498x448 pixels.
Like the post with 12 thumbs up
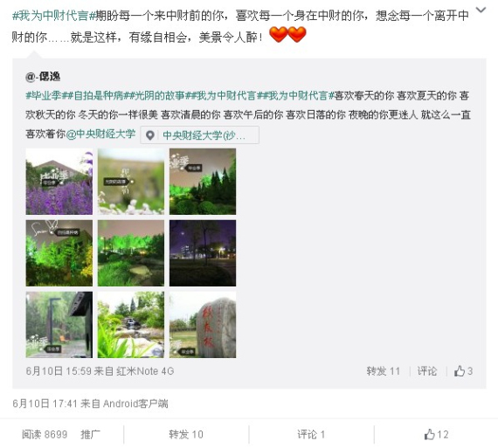click(437, 434)
